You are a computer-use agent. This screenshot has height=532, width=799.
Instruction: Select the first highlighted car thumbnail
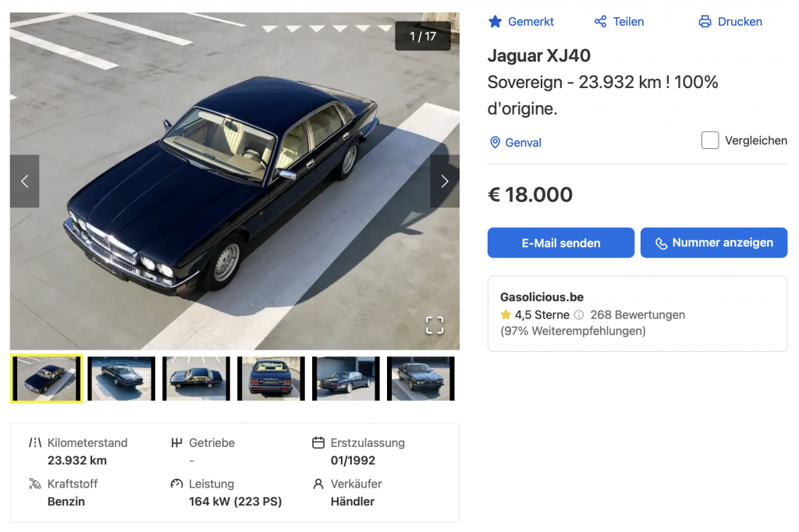click(46, 379)
